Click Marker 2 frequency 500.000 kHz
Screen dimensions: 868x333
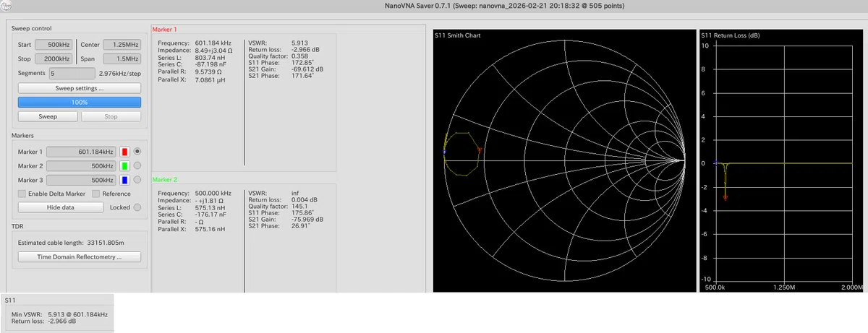tap(213, 194)
